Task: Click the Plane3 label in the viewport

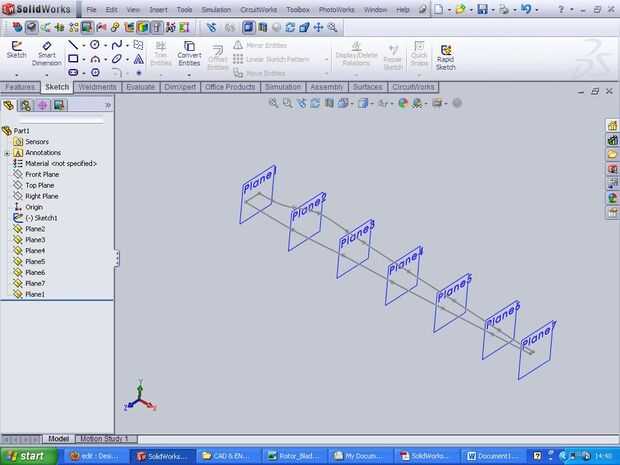Action: [x=357, y=233]
